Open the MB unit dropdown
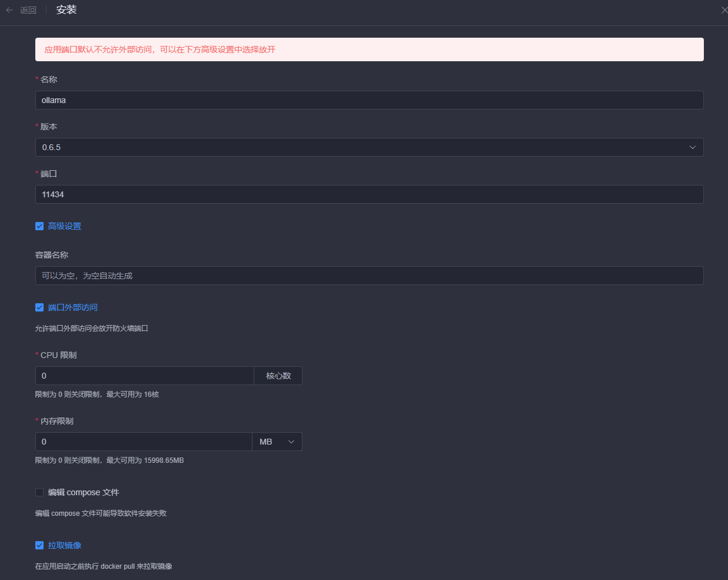 click(x=277, y=442)
